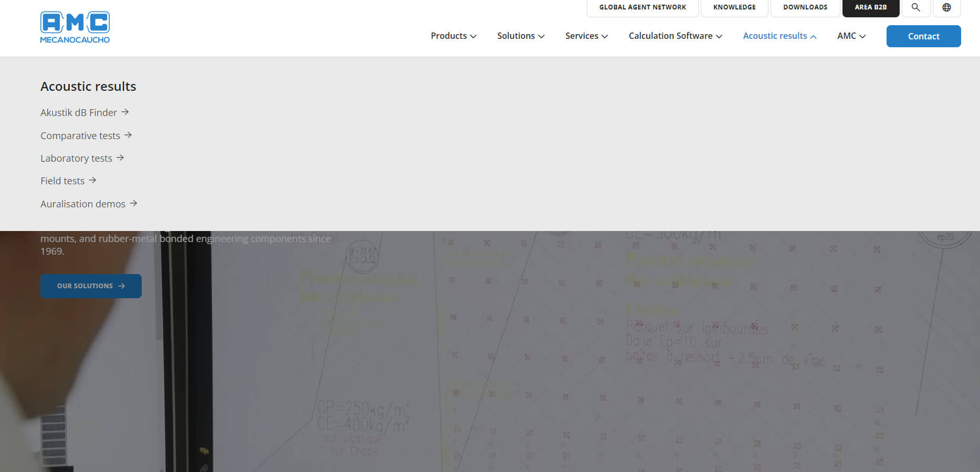
Task: Expand the Products menu
Action: [454, 36]
